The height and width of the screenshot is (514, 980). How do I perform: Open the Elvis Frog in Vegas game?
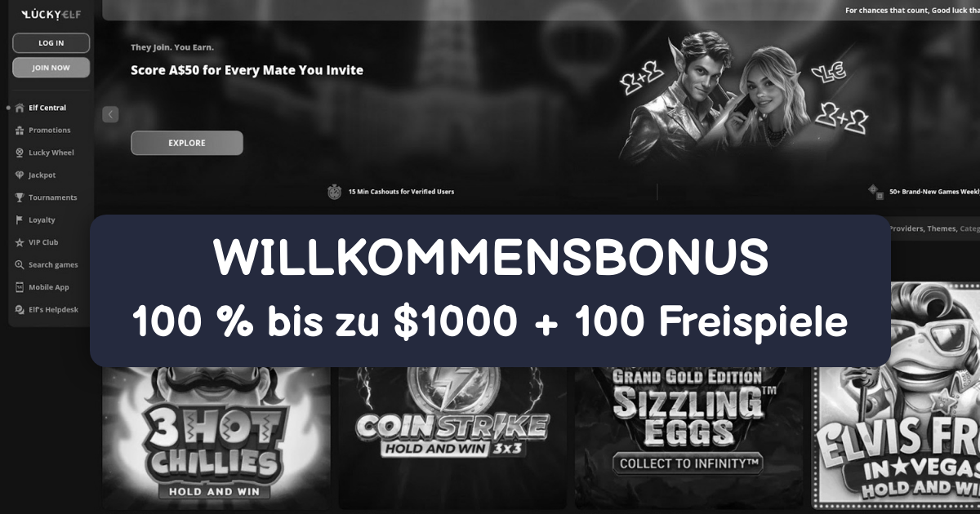895,396
